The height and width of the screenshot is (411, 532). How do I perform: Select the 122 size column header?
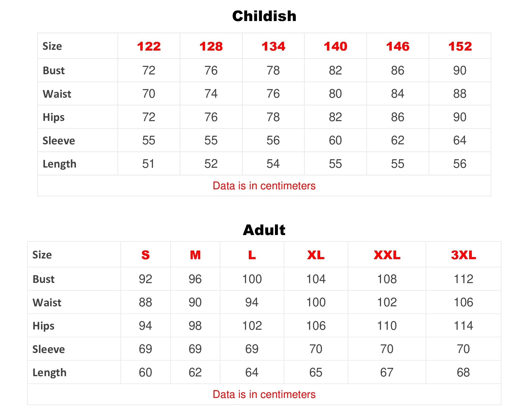coord(149,46)
